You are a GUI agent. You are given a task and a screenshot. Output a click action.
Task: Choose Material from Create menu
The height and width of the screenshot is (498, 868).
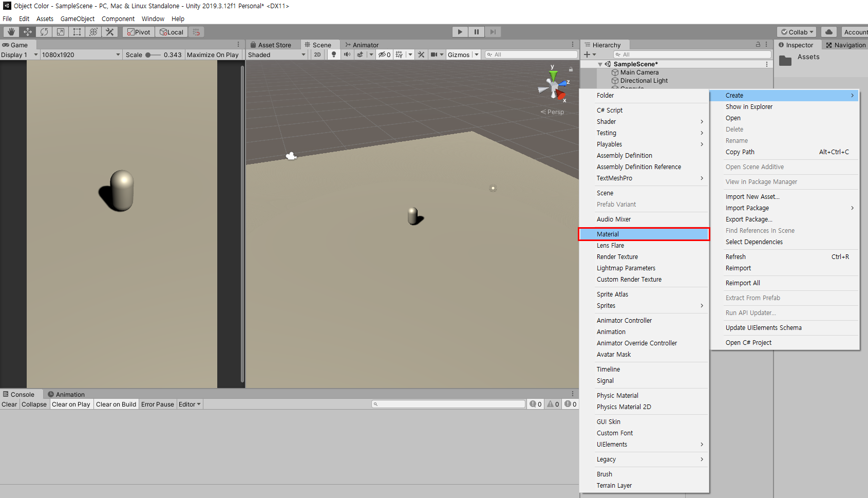pos(644,234)
